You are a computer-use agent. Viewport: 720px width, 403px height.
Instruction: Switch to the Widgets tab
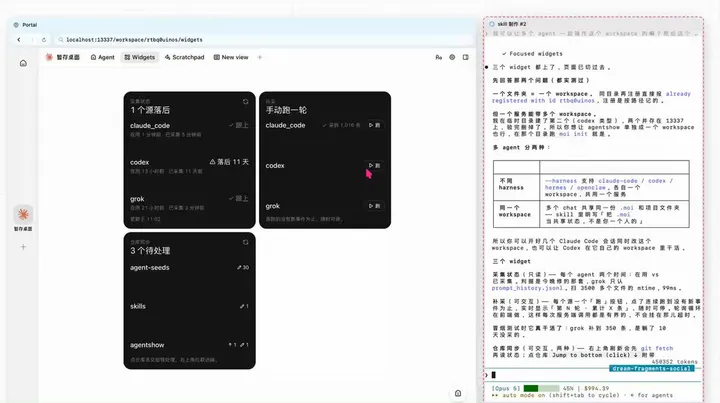[x=140, y=57]
